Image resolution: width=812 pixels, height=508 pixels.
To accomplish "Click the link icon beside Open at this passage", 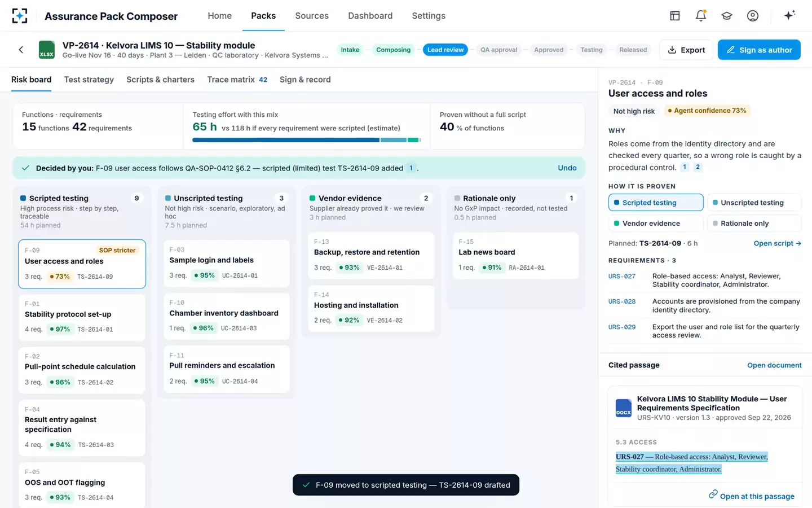I will (713, 494).
